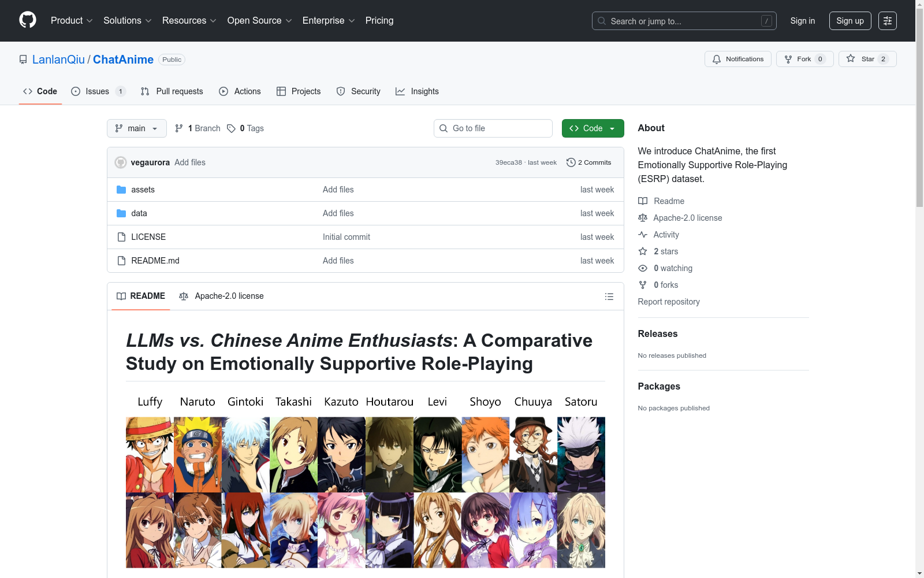Open commit hash 39eca38
The width and height of the screenshot is (924, 578).
(x=509, y=162)
